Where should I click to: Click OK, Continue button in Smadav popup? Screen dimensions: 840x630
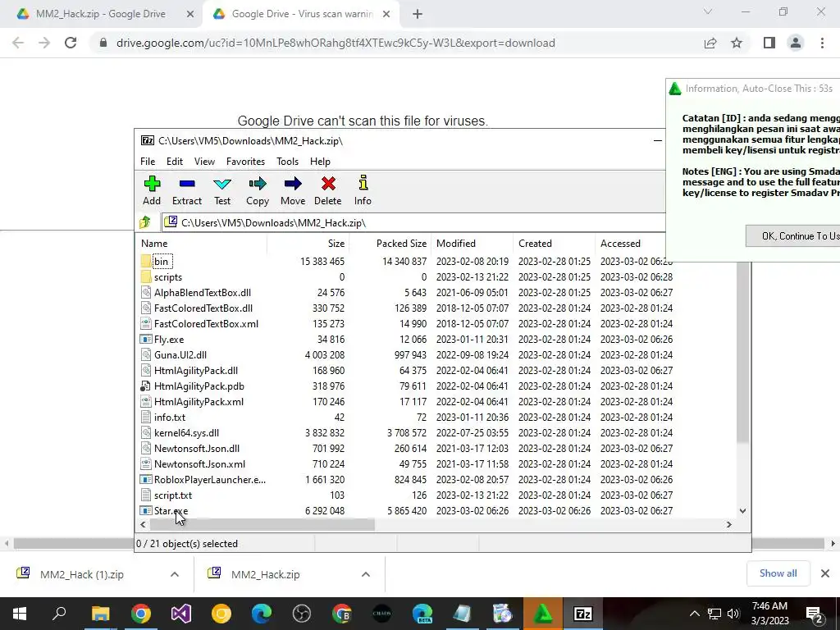(x=793, y=235)
